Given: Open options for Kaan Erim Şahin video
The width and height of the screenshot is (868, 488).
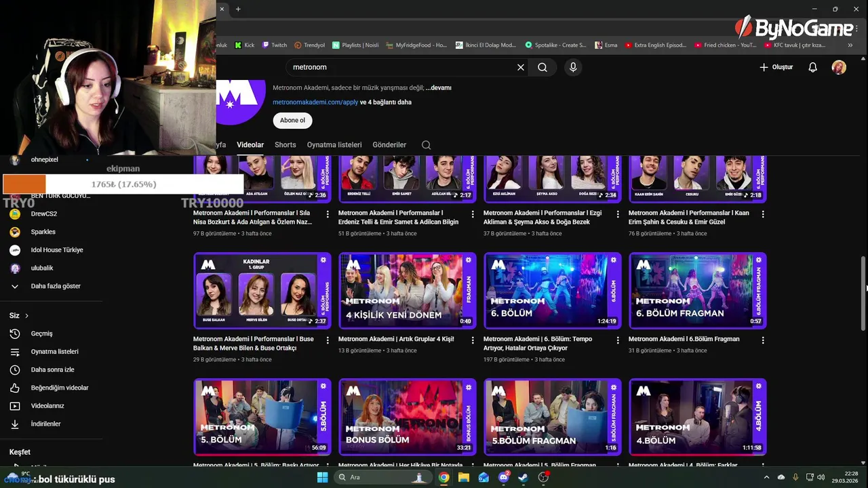Looking at the screenshot, I should 763,214.
